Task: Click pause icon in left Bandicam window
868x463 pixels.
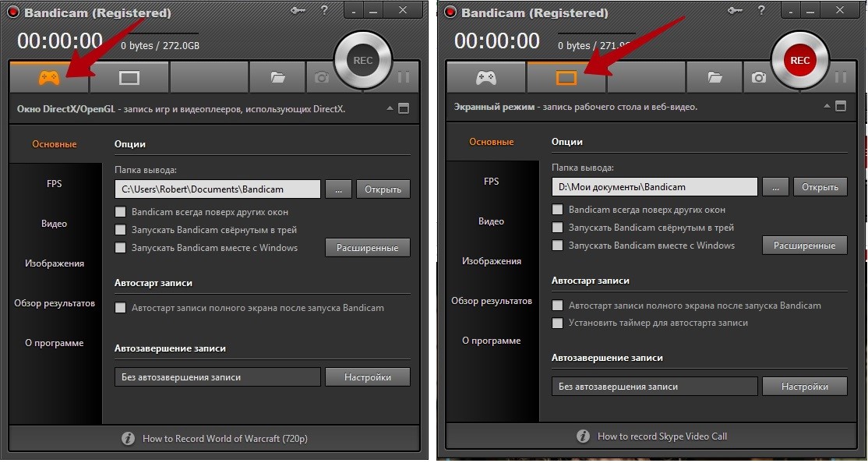Action: click(x=403, y=77)
